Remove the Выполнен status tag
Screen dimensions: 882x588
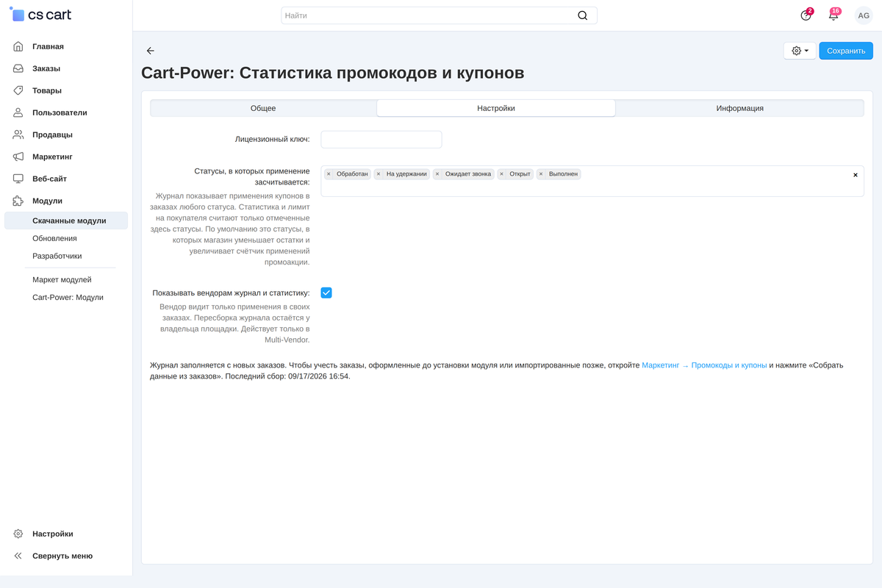point(541,174)
